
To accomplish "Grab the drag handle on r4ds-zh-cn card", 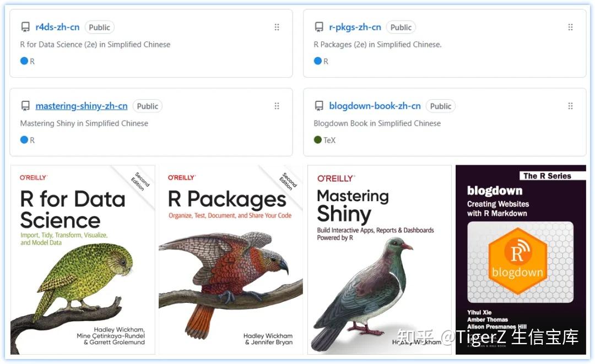I will (x=277, y=28).
